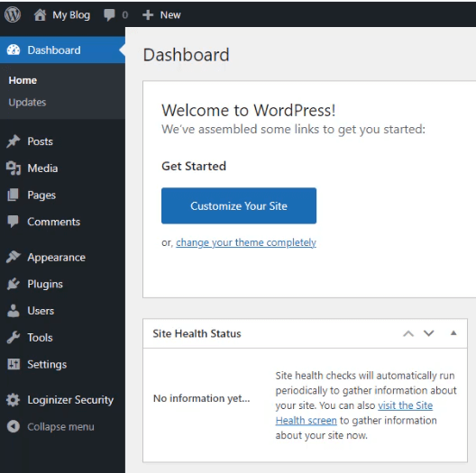This screenshot has height=473, width=476.
Task: Click Collapse menu label
Action: point(60,426)
